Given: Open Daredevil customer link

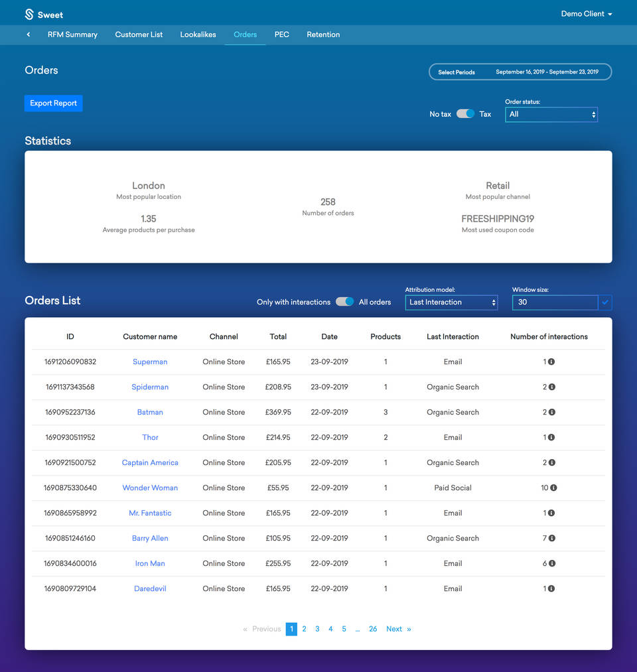Looking at the screenshot, I should pos(150,589).
